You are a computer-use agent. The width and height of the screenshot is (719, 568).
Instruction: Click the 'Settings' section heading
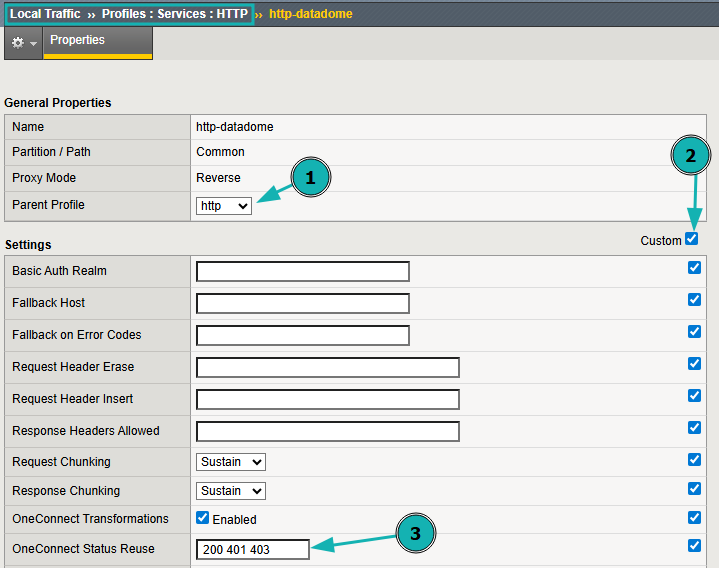coord(28,245)
